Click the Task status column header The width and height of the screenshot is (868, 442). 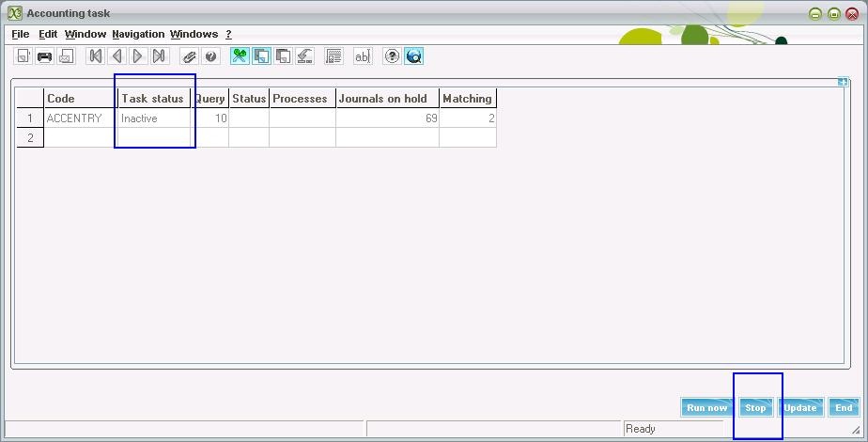pyautogui.click(x=154, y=98)
